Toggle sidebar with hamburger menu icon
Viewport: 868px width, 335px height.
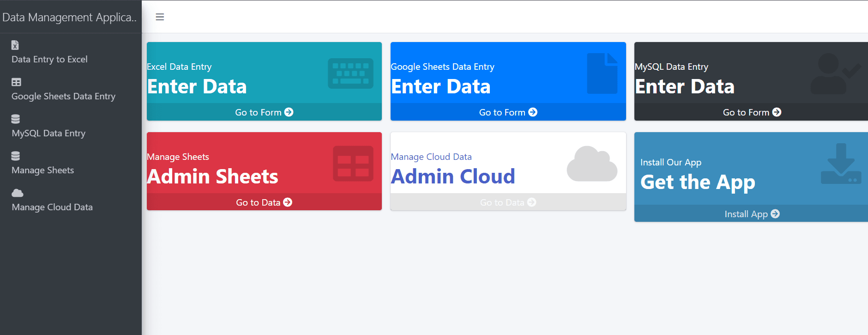(x=160, y=17)
